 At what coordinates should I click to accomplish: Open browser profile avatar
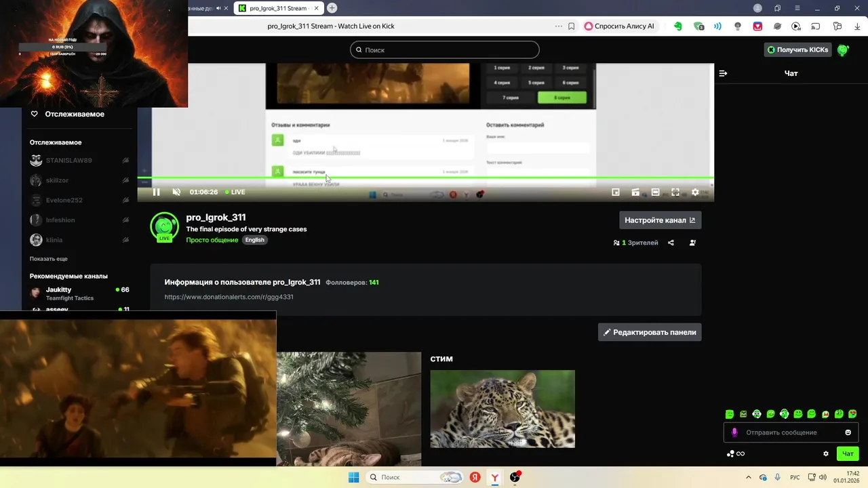coord(757,8)
